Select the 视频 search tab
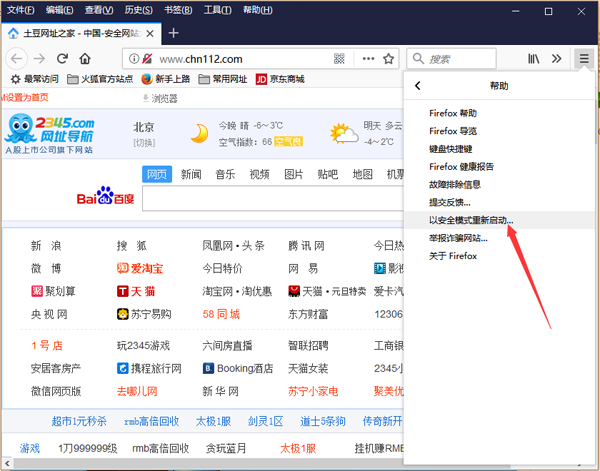600x471 pixels. 259,174
